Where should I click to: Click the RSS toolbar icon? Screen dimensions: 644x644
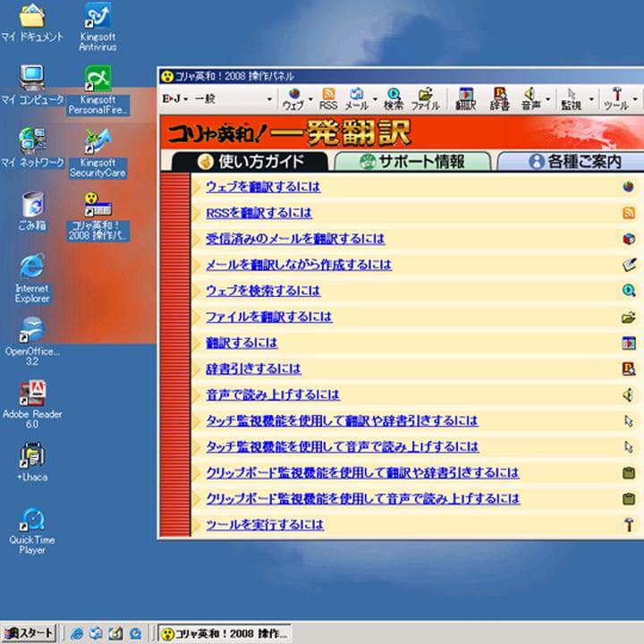pyautogui.click(x=328, y=99)
